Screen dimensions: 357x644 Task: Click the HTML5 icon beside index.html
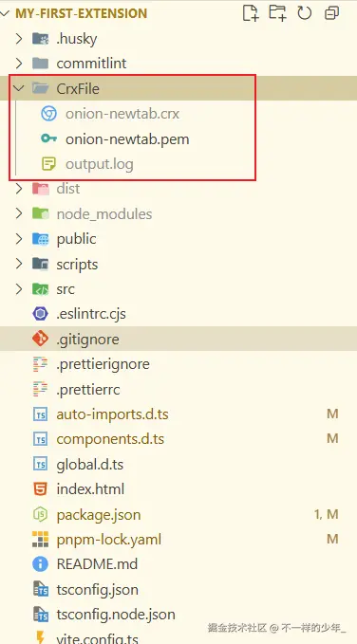(40, 488)
